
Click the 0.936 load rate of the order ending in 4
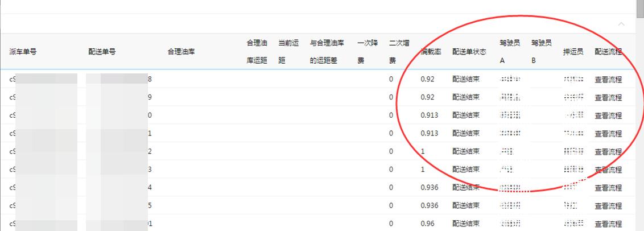[x=430, y=187]
